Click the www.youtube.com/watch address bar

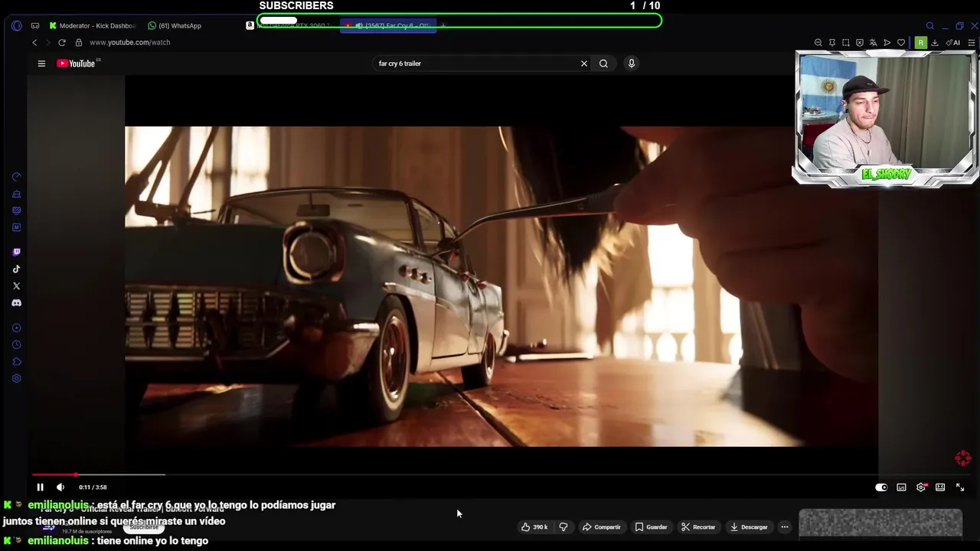(130, 42)
